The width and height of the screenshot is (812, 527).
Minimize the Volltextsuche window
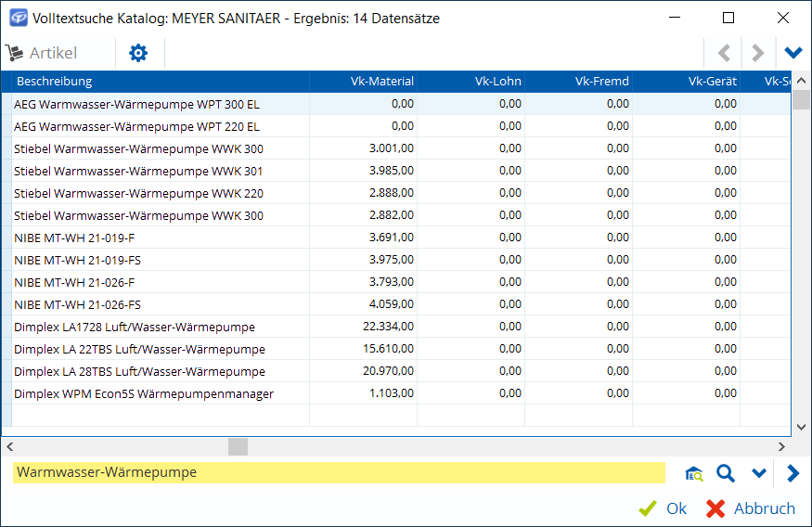click(x=675, y=18)
